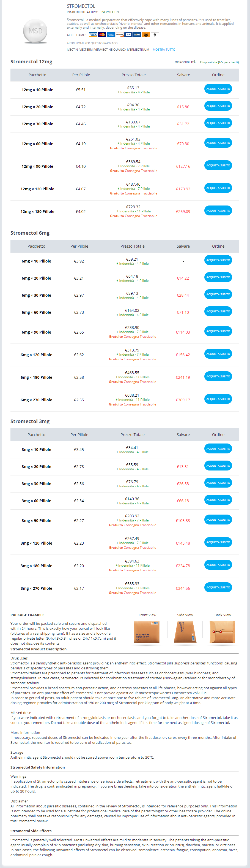Buy the 6mg × 30 Pillole package

(x=218, y=294)
